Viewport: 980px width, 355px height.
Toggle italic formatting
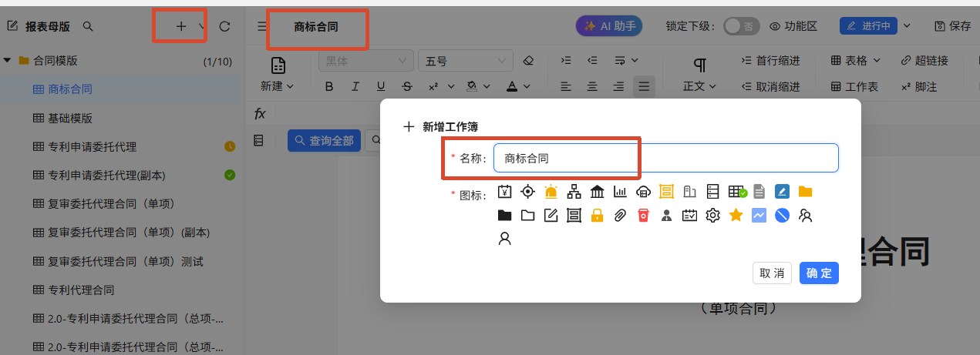point(355,86)
